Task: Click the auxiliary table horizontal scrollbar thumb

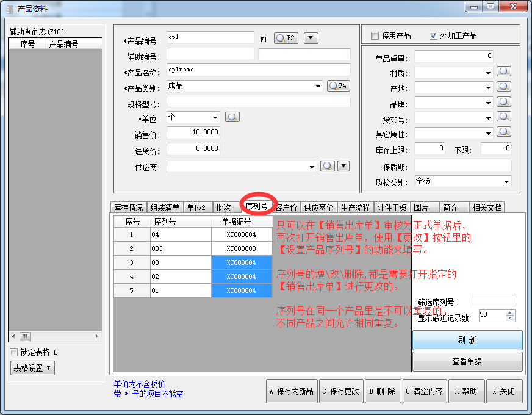Action: [25, 337]
